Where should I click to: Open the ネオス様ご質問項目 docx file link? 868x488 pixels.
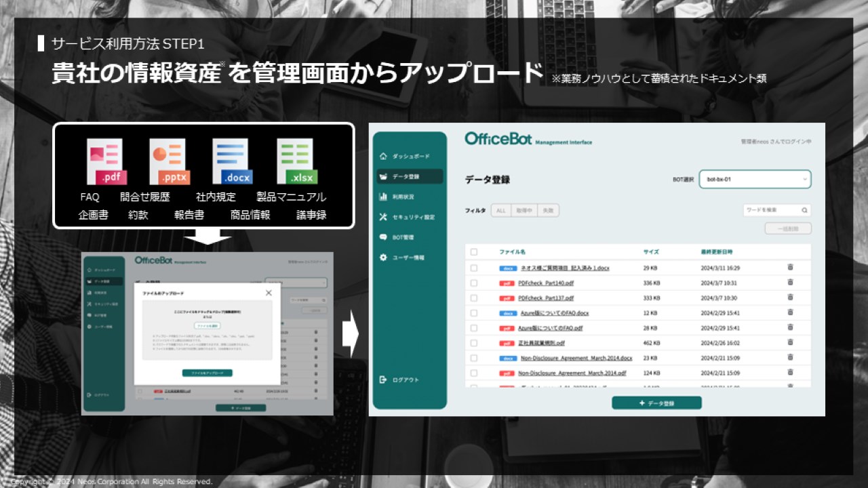(564, 268)
